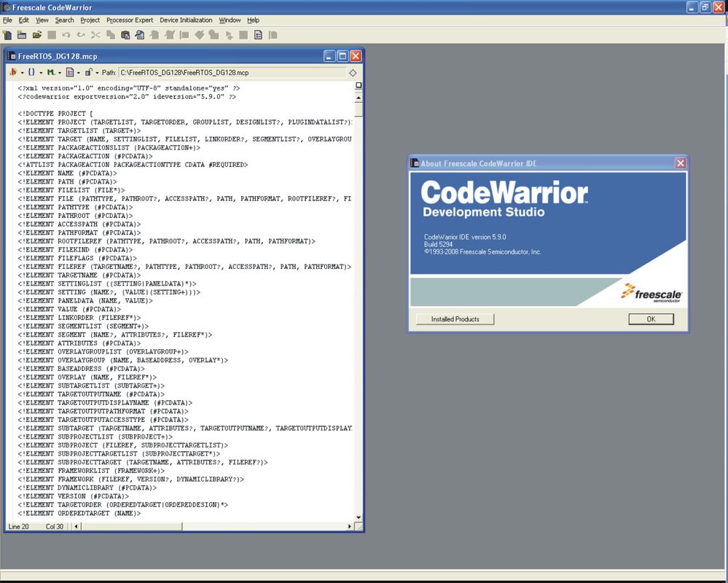Click the Project Inspector document-list toolbar icon
The height and width of the screenshot is (583, 728).
point(258,35)
